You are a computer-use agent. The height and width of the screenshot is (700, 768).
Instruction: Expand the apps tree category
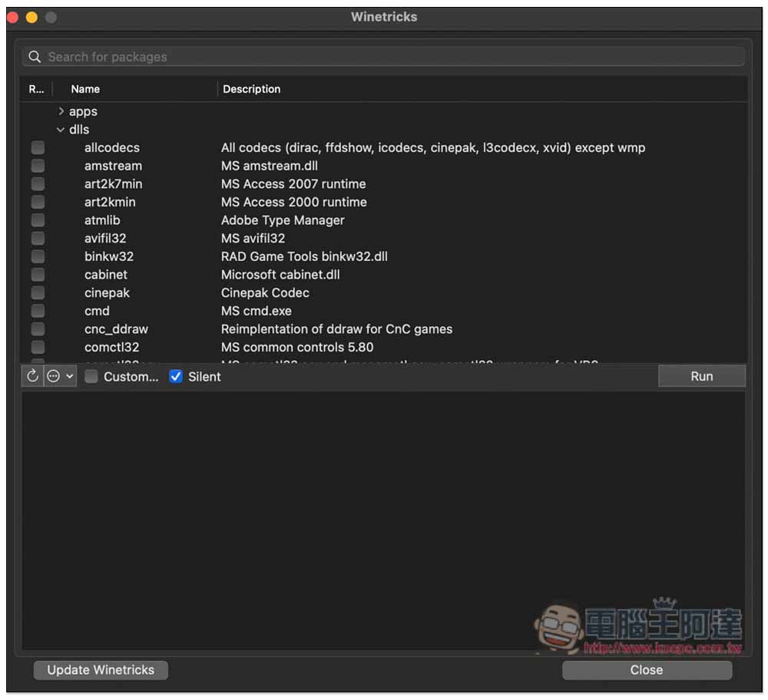click(61, 111)
